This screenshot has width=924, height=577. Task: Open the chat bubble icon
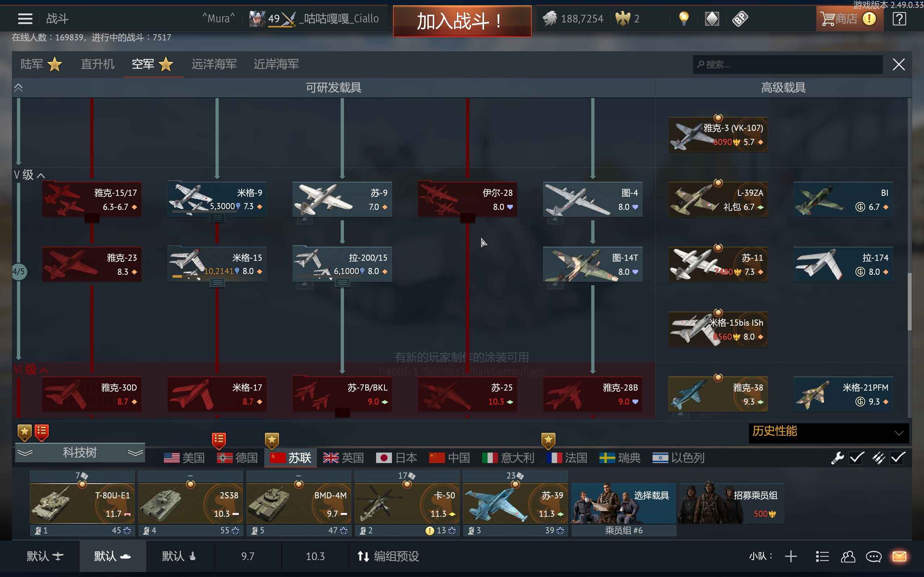[873, 556]
